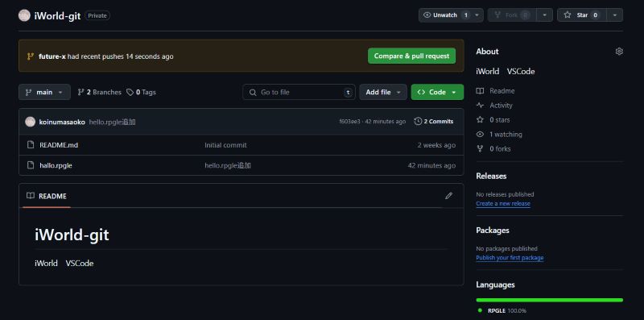Open the 0 stars link

click(x=499, y=119)
